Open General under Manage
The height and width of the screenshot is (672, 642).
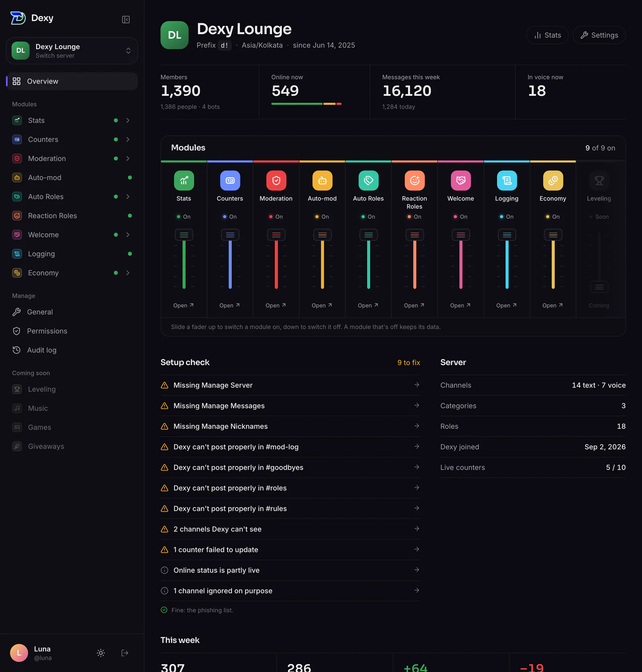(72, 312)
